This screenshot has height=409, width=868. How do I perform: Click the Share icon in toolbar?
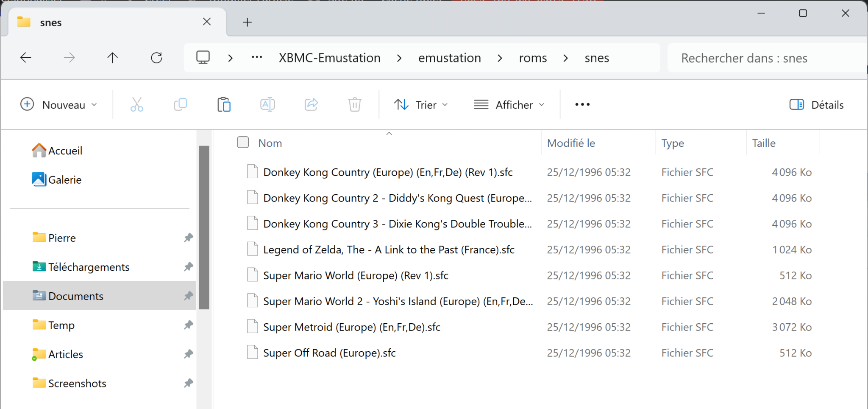(x=311, y=104)
